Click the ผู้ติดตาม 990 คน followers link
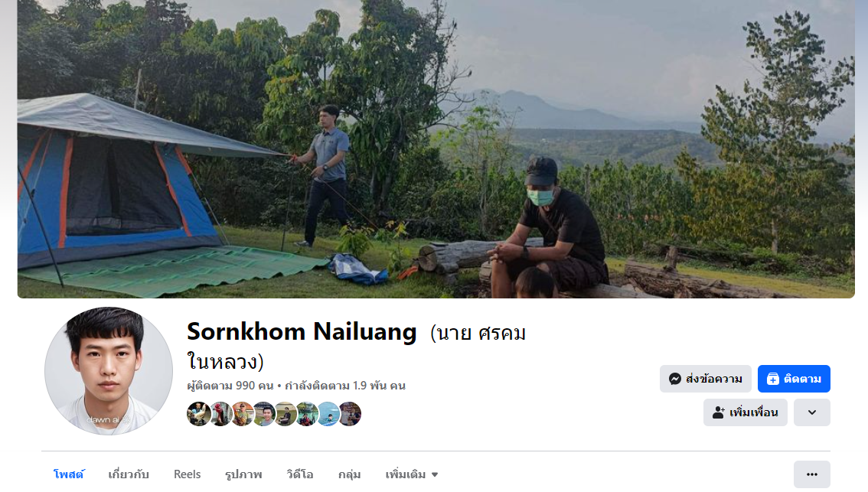 coord(230,386)
